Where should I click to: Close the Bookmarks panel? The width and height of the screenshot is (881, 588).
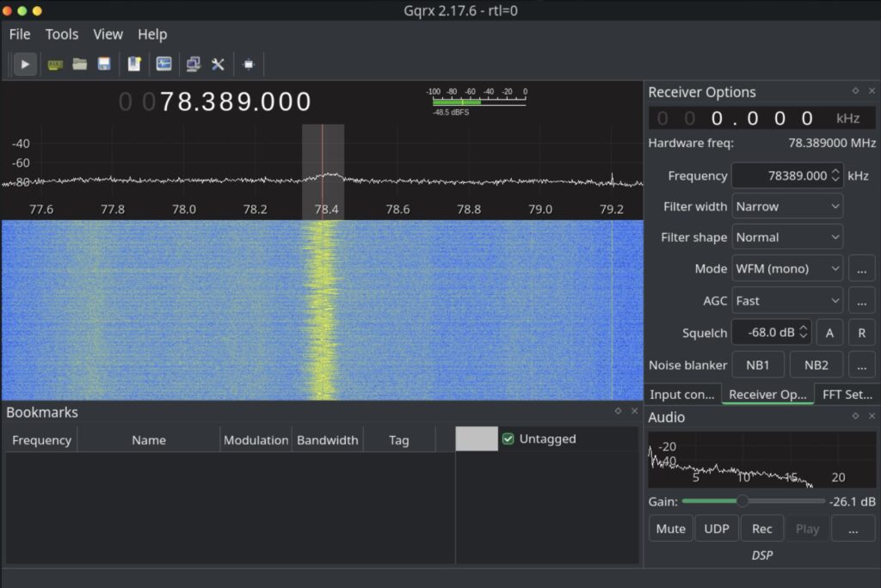pyautogui.click(x=634, y=411)
